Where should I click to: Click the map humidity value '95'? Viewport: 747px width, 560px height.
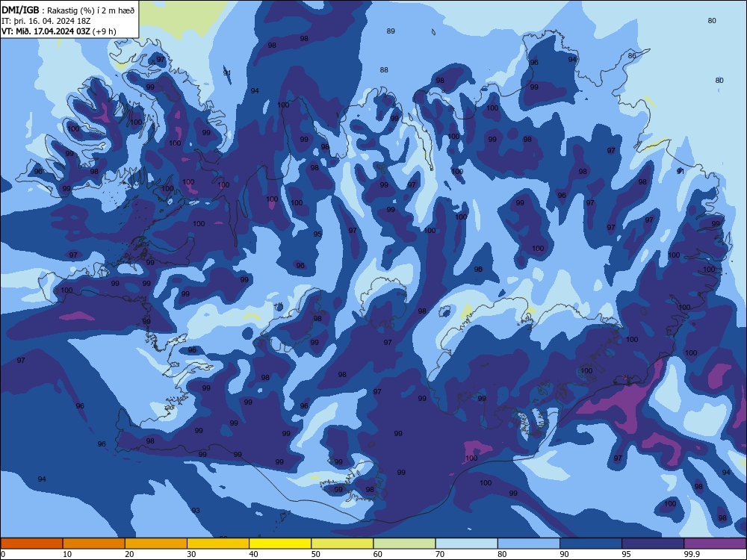[317, 234]
